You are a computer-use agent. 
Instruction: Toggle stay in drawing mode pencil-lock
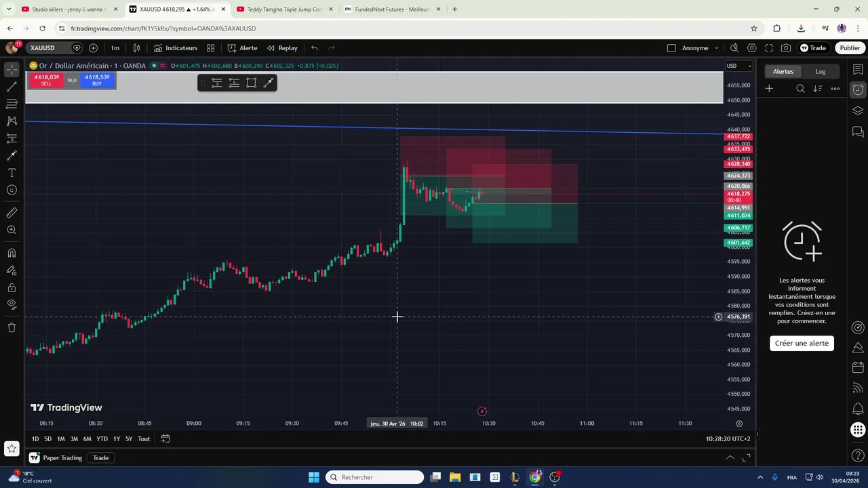coord(12,270)
